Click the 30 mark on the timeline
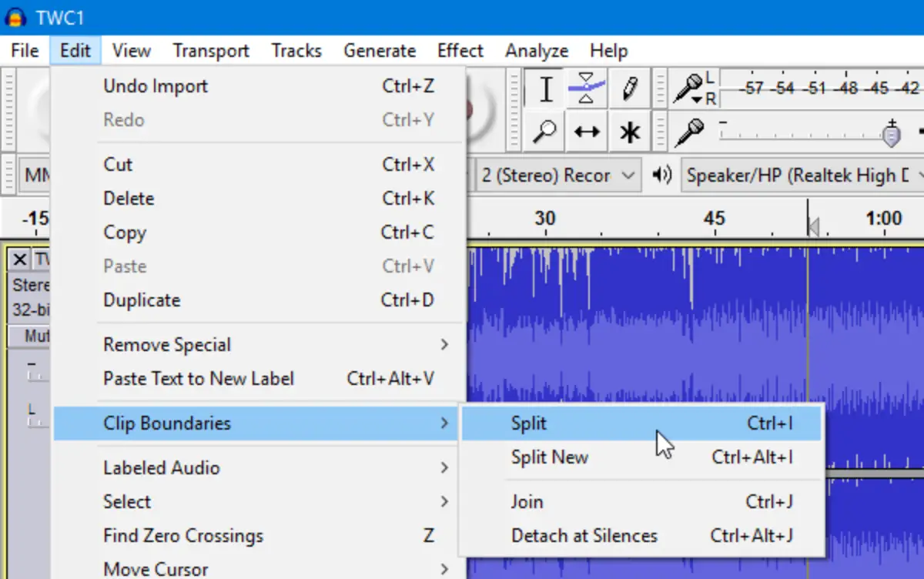This screenshot has height=579, width=924. (545, 218)
